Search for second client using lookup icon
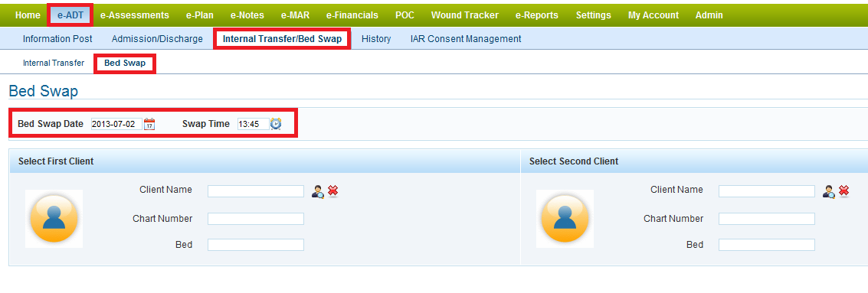Image resolution: width=868 pixels, height=293 pixels. (829, 191)
